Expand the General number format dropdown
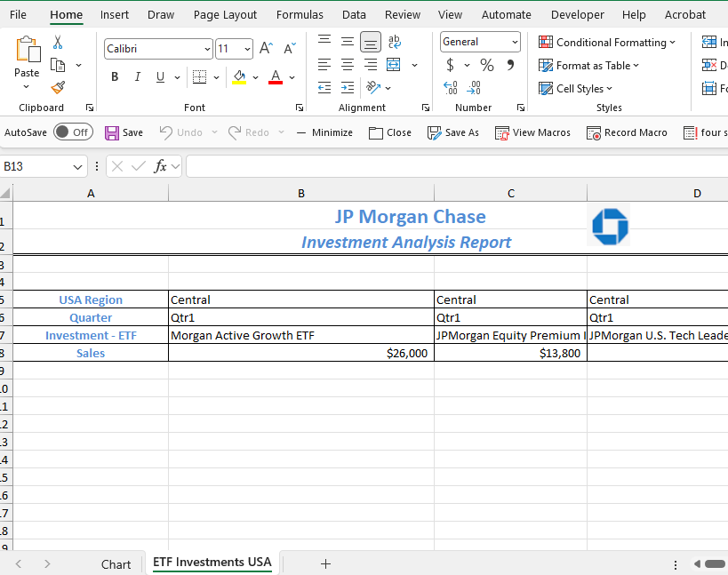The height and width of the screenshot is (575, 728). [515, 42]
